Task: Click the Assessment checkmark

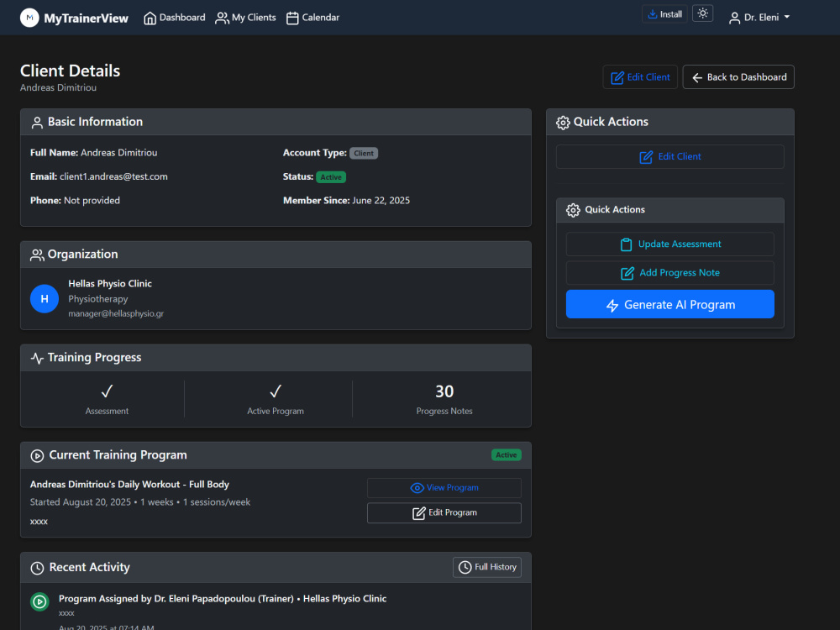Action: [x=107, y=391]
